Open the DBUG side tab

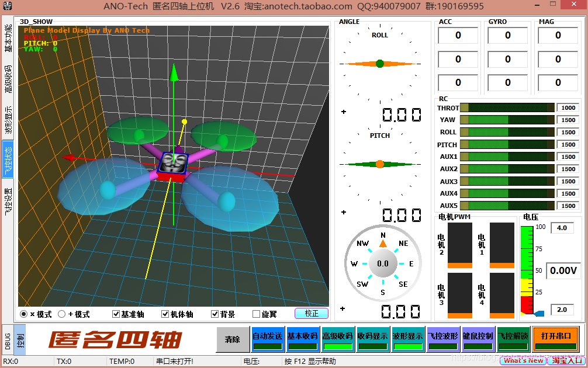tap(8, 341)
